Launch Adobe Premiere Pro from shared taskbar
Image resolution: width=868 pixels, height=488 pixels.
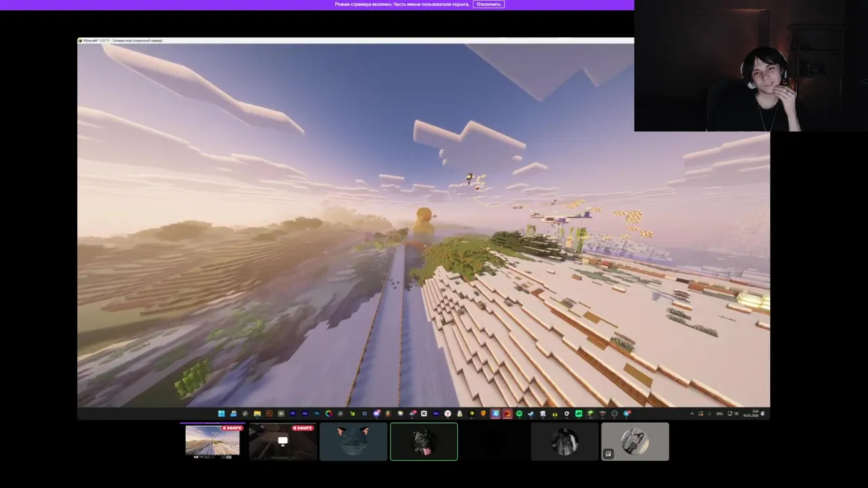(x=293, y=413)
